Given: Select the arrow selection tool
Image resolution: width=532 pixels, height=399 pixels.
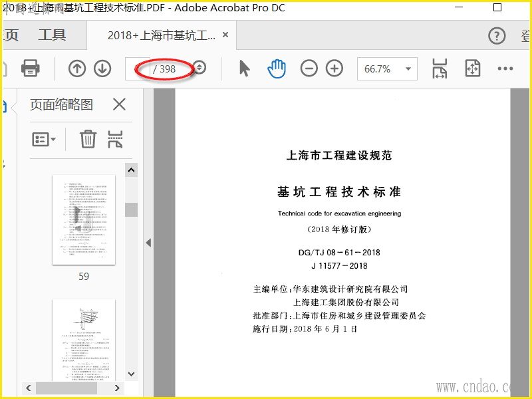Looking at the screenshot, I should pos(244,68).
